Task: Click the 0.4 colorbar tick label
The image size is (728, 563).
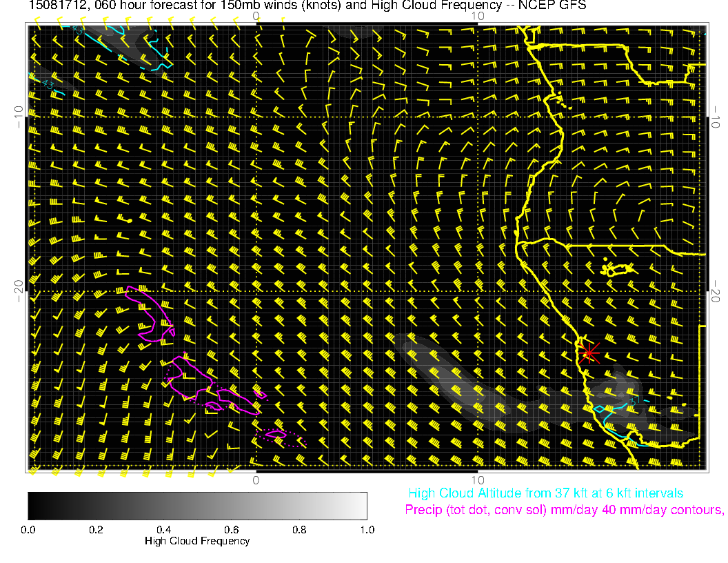Action: pos(163,530)
